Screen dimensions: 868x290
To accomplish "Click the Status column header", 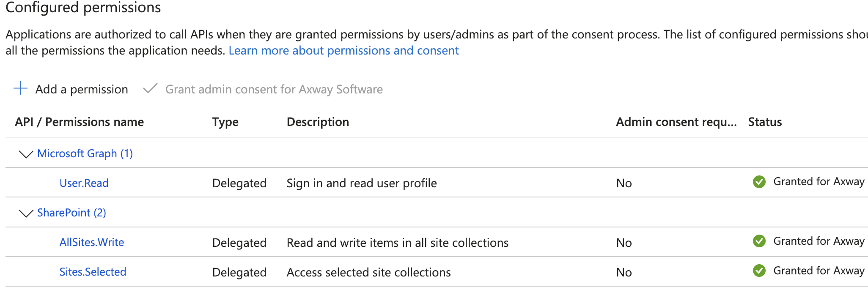I will coord(765,122).
